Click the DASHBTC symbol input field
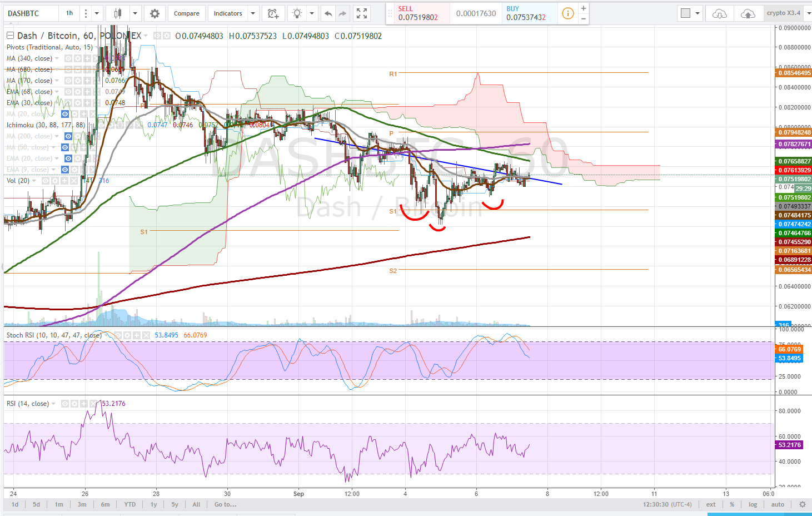 tap(32, 13)
